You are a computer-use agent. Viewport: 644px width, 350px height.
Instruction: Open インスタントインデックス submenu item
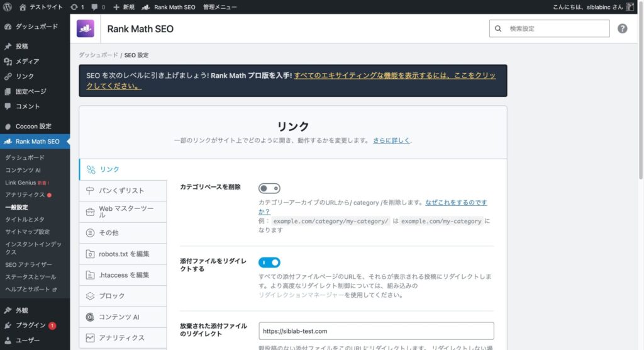33,248
